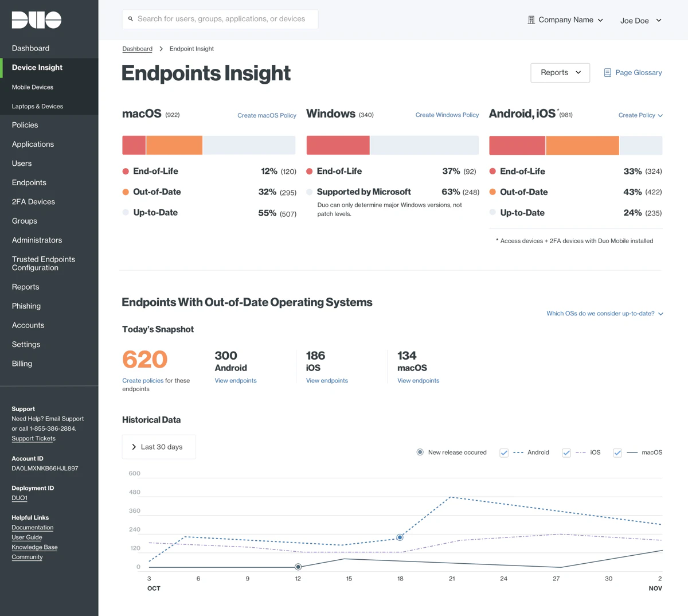Image resolution: width=688 pixels, height=616 pixels.
Task: Click Android, iOS Out-of-Date orange bar segment
Action: pyautogui.click(x=583, y=145)
